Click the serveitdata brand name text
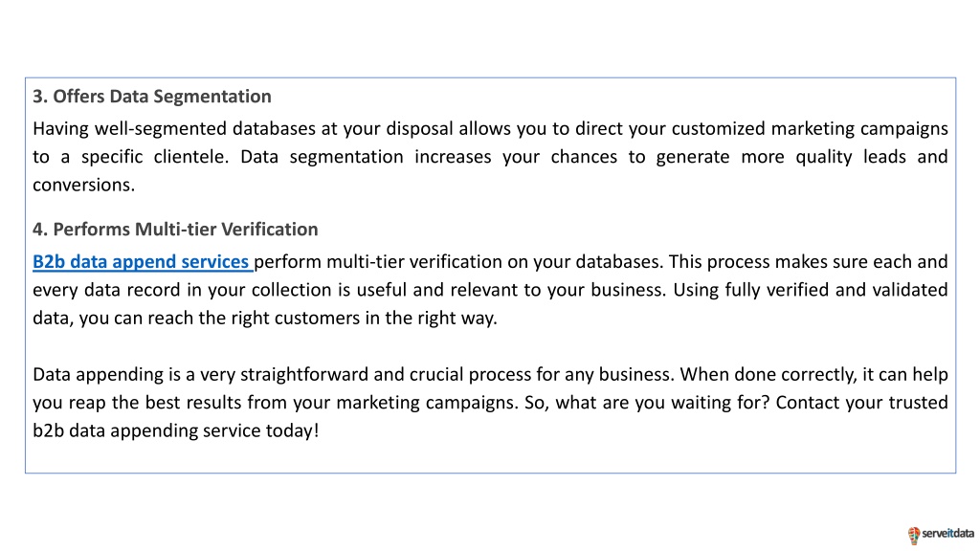This screenshot has height=551, width=980. [x=947, y=534]
